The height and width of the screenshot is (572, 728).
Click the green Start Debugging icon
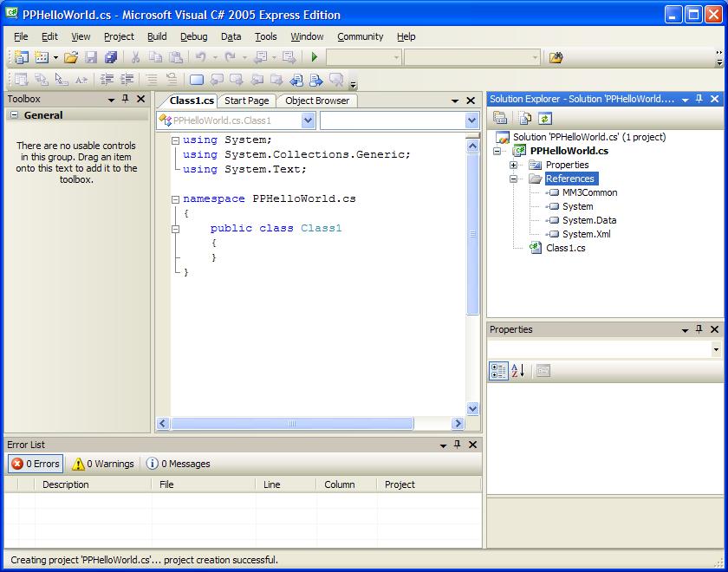pyautogui.click(x=315, y=57)
